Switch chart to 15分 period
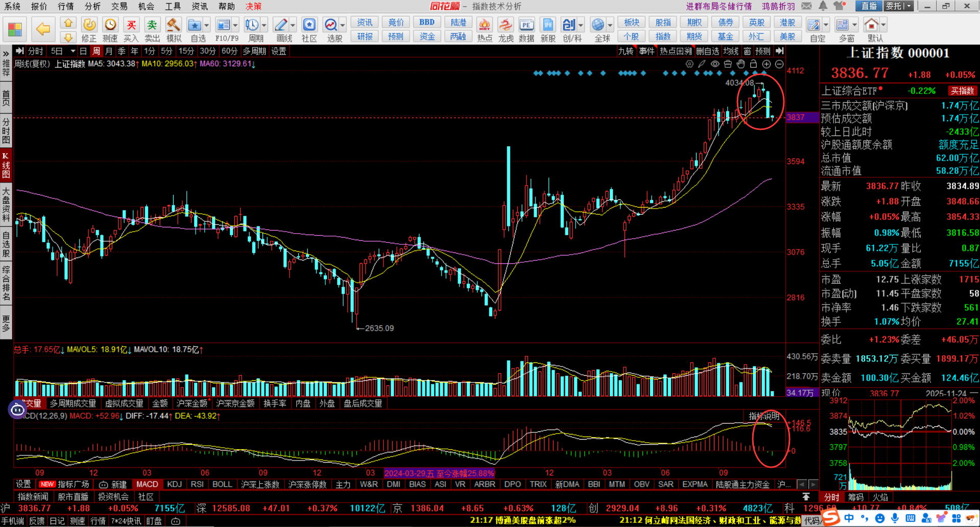Viewport: 980px width, 527px height. (186, 51)
